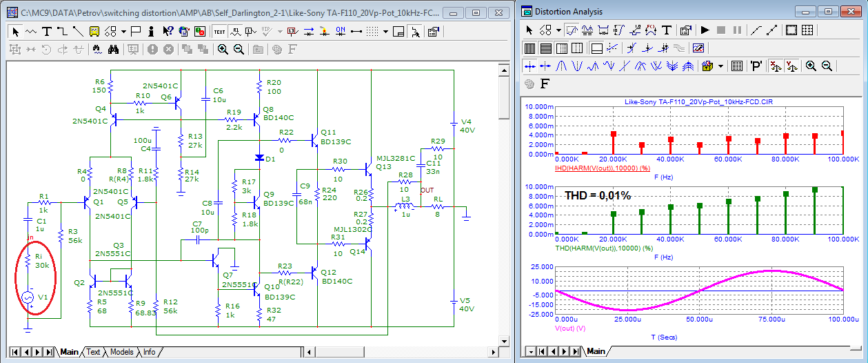Click the binoculars Find icon
Viewport: 868px width, 363px height.
tap(113, 49)
